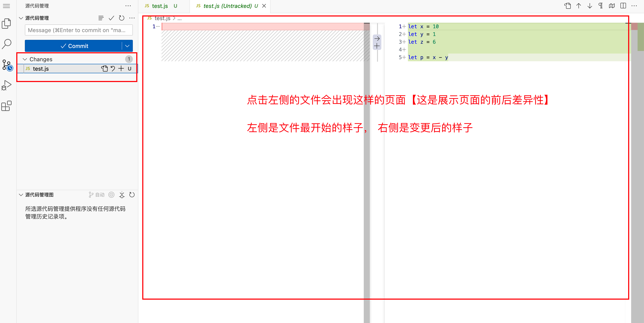Open the Explorer view in activity bar
The width and height of the screenshot is (644, 323).
(6, 24)
